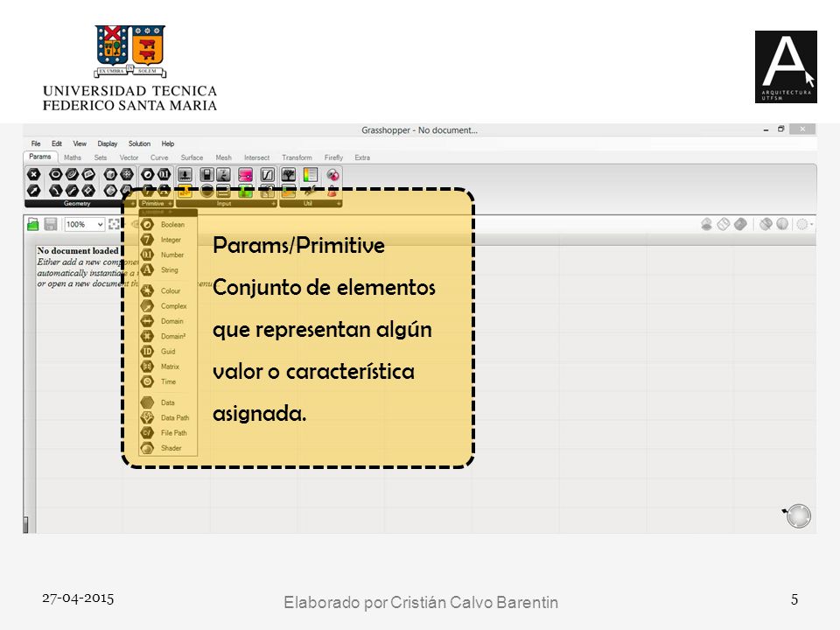Click the Boolean icon in the Primitive panel toolbar
Image resolution: width=840 pixels, height=630 pixels.
point(147,175)
